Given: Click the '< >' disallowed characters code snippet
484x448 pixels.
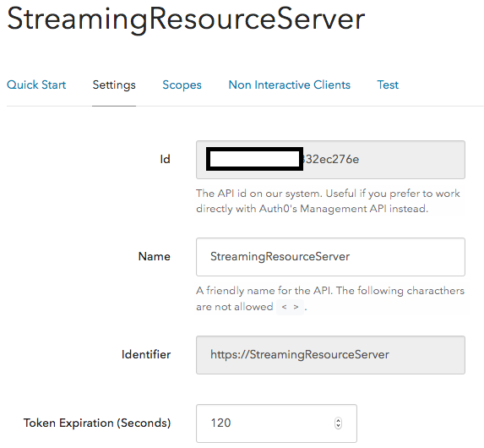Looking at the screenshot, I should 290,307.
